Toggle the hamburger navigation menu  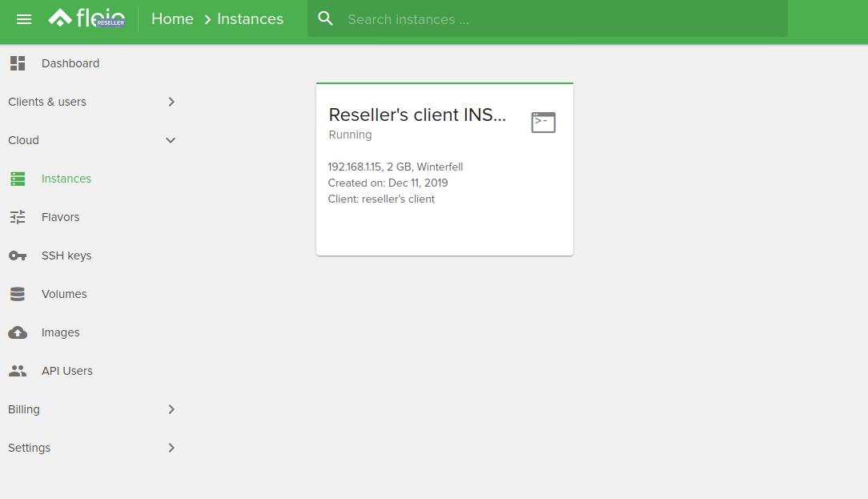(x=24, y=19)
